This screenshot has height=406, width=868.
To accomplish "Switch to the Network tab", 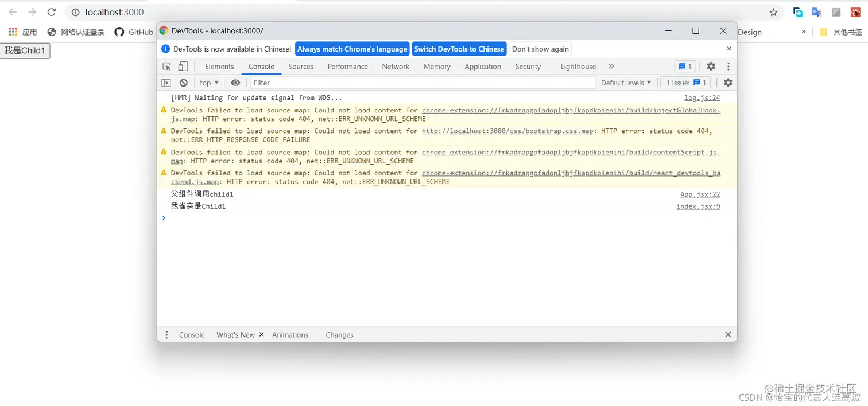I will (396, 67).
